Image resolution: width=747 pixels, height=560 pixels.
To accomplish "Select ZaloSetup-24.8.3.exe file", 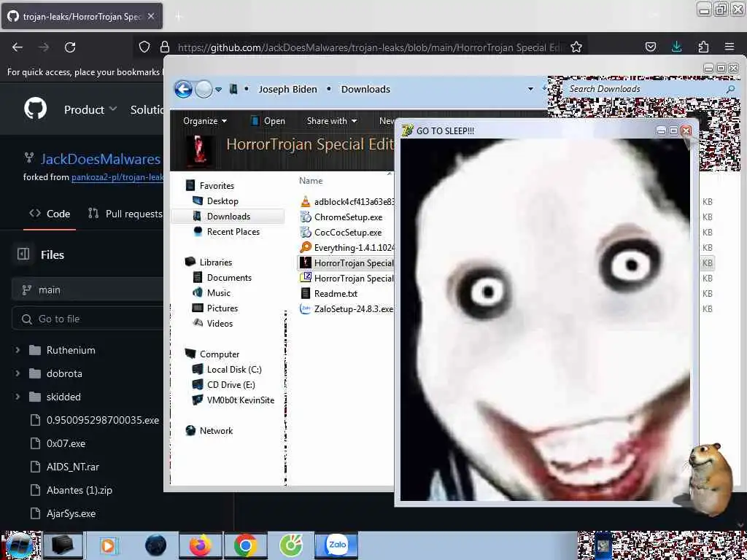I will pos(347,309).
